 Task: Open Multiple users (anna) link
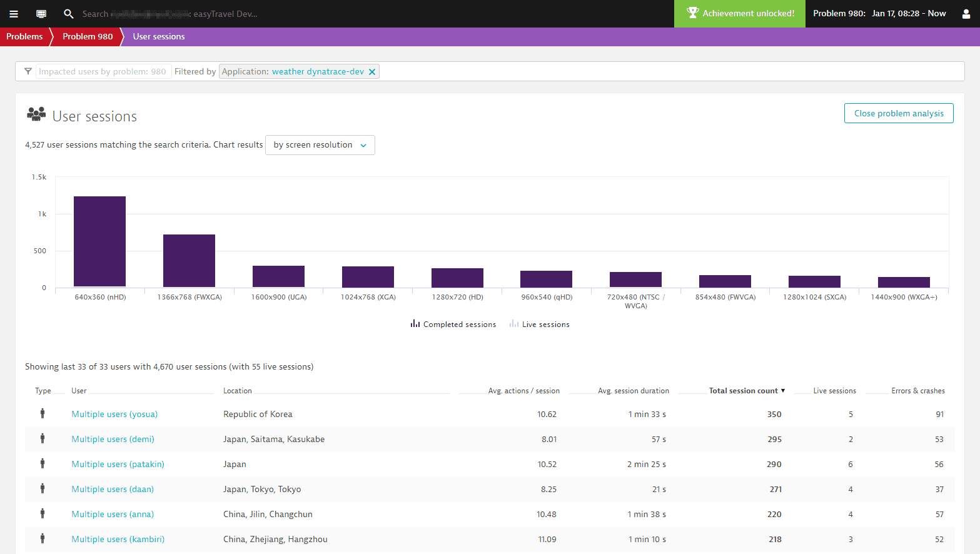tap(113, 514)
